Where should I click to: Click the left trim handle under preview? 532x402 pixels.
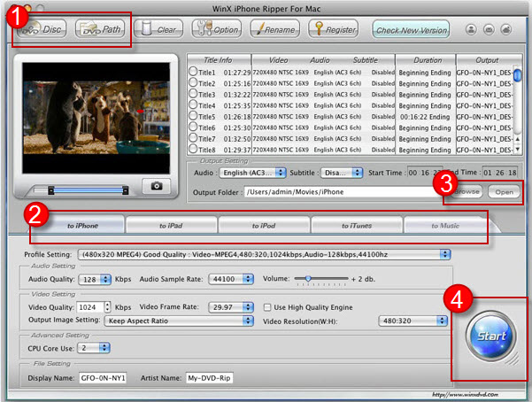coord(50,190)
